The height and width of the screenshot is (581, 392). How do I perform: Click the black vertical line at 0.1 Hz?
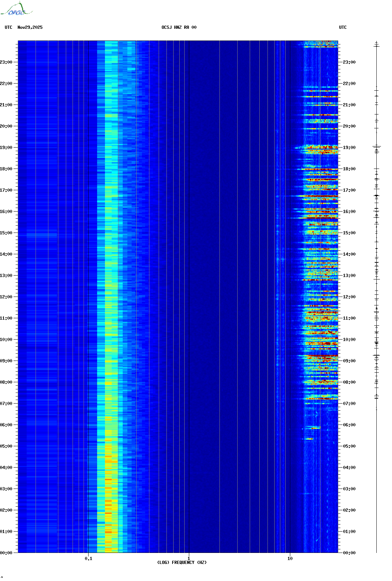[88, 284]
